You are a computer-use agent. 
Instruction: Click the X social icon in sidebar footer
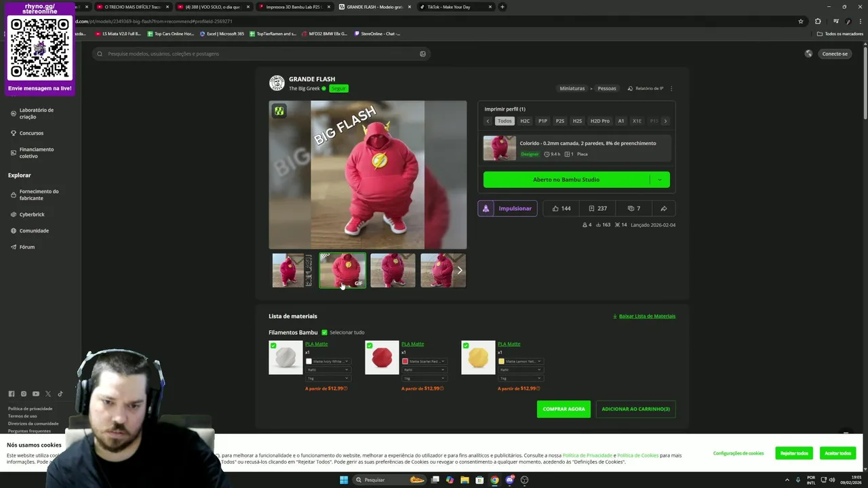(47, 394)
